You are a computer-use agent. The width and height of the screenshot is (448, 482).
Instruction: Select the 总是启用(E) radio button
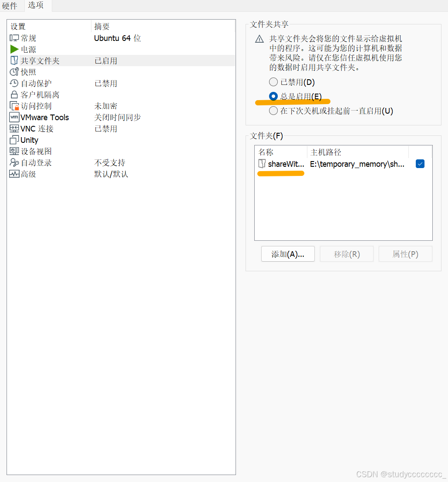tap(273, 96)
